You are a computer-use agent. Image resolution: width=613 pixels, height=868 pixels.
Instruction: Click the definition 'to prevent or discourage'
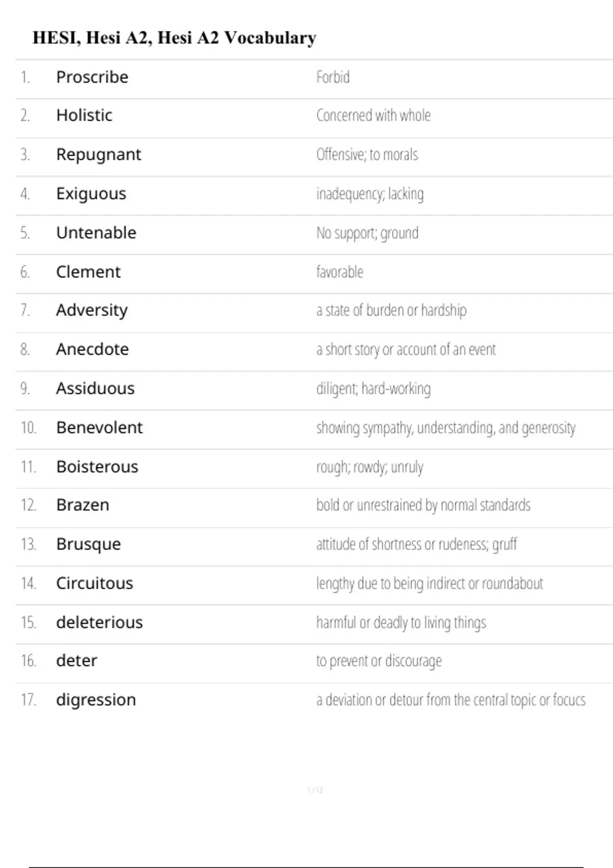[x=379, y=661]
